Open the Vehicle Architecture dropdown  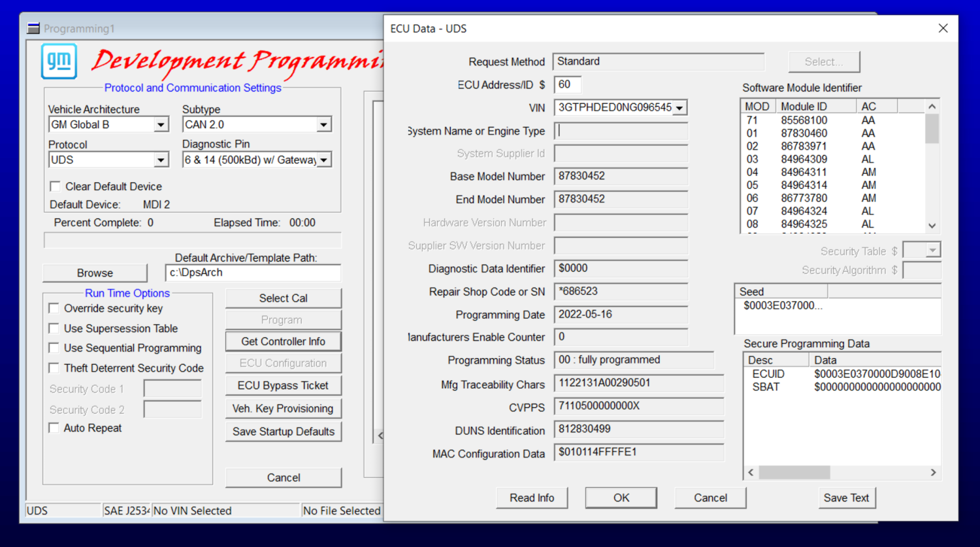tap(161, 125)
